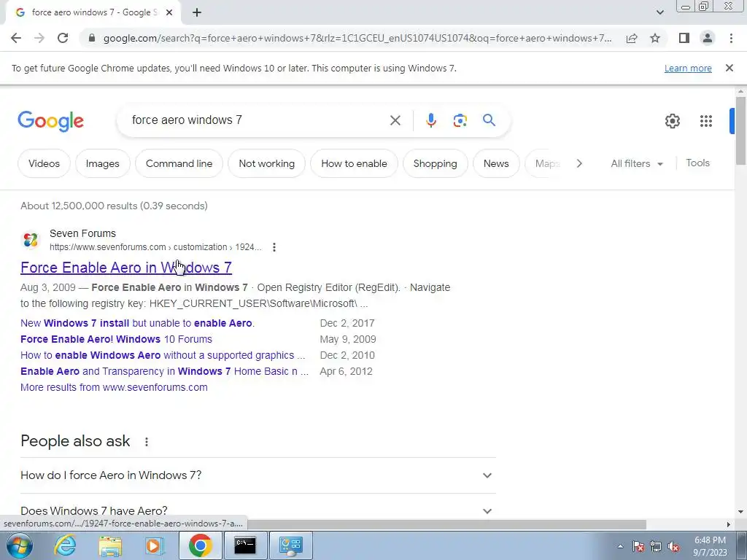The image size is (747, 560).
Task: Click inside the Google search box
Action: click(258, 120)
